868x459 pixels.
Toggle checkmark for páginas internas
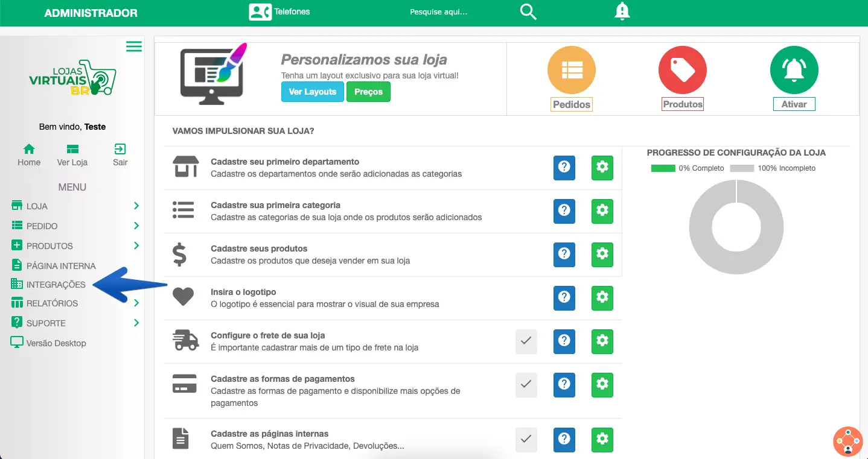pyautogui.click(x=526, y=439)
